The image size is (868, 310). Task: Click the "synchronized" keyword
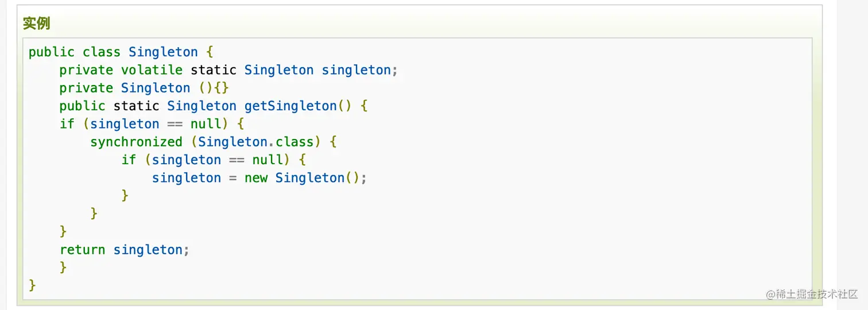pyautogui.click(x=136, y=142)
